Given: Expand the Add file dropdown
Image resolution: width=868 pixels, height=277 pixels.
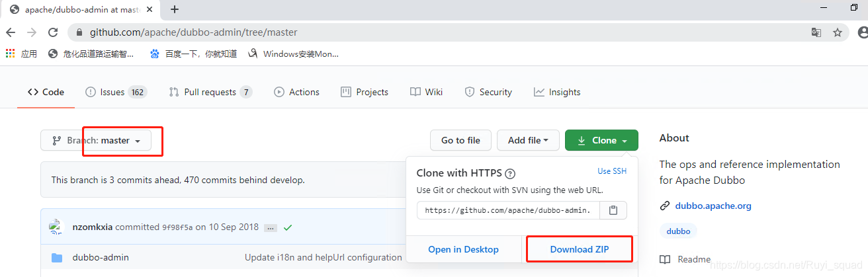Looking at the screenshot, I should (528, 140).
